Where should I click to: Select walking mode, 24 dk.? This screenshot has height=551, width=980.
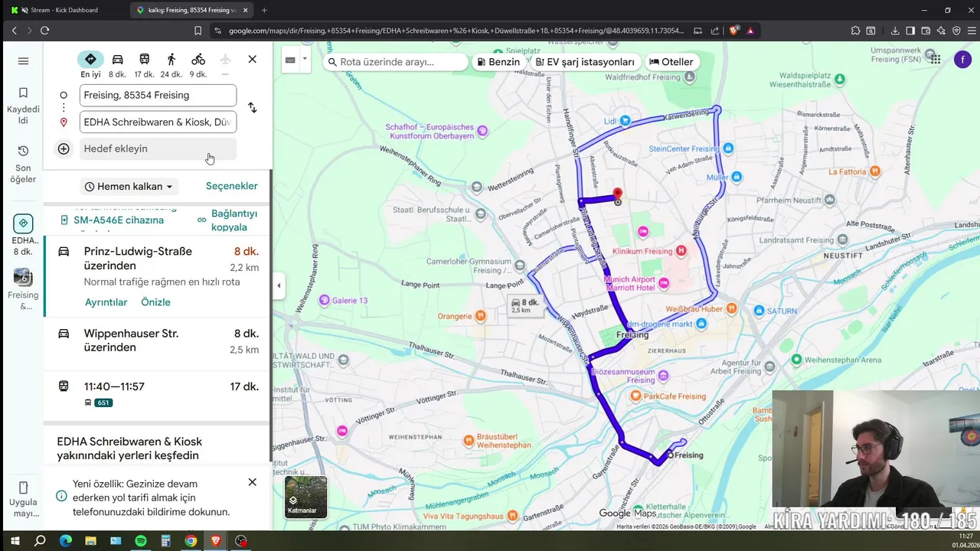point(171,65)
